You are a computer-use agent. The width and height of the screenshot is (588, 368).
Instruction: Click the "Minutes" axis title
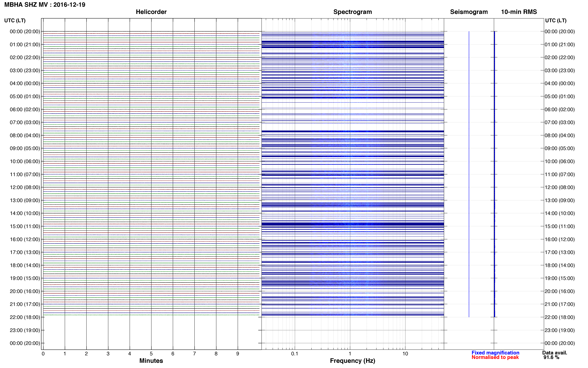[151, 361]
